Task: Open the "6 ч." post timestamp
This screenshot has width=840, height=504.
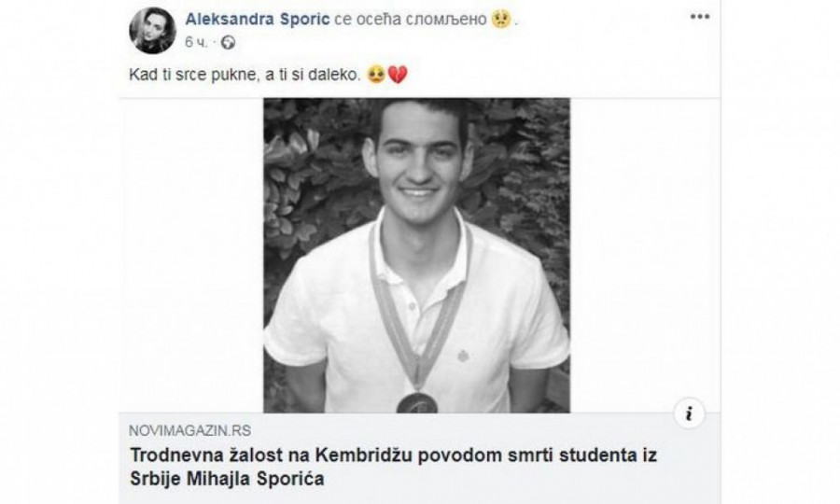Action: (x=196, y=42)
